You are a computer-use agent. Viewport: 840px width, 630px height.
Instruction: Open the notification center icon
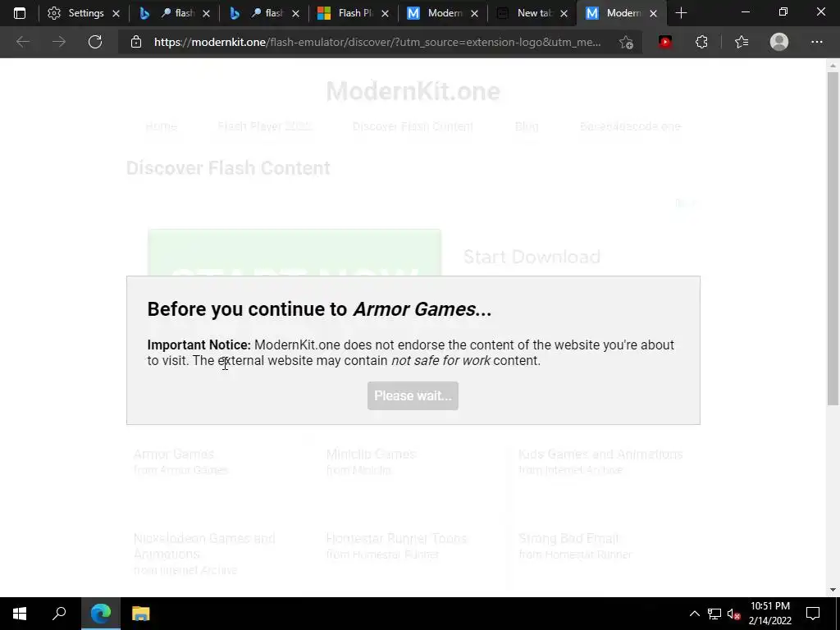coord(813,614)
